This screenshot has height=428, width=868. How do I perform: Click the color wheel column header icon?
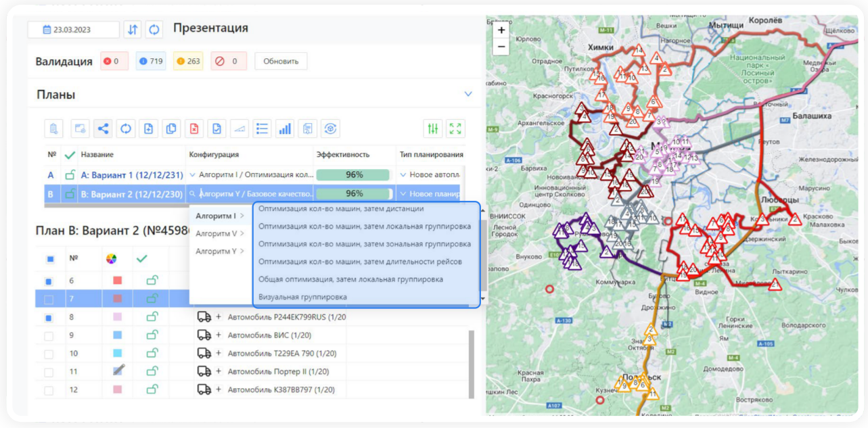(112, 258)
